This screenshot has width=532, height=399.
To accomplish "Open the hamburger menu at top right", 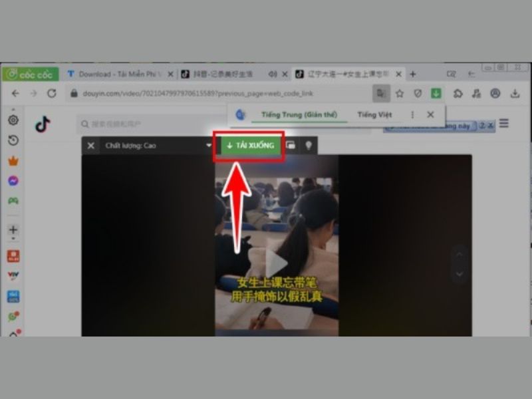I will [503, 123].
